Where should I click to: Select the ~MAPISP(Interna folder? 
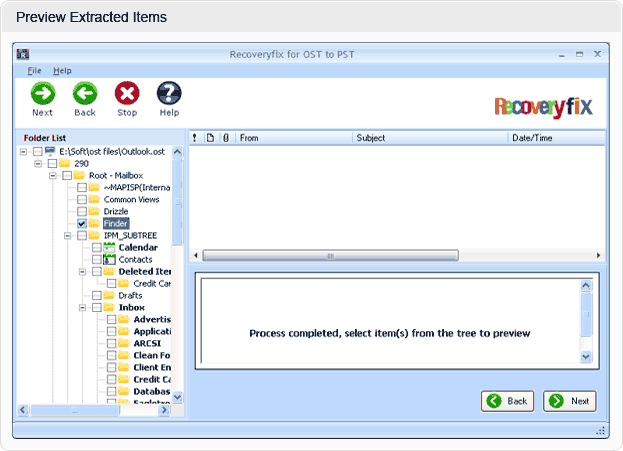click(137, 187)
